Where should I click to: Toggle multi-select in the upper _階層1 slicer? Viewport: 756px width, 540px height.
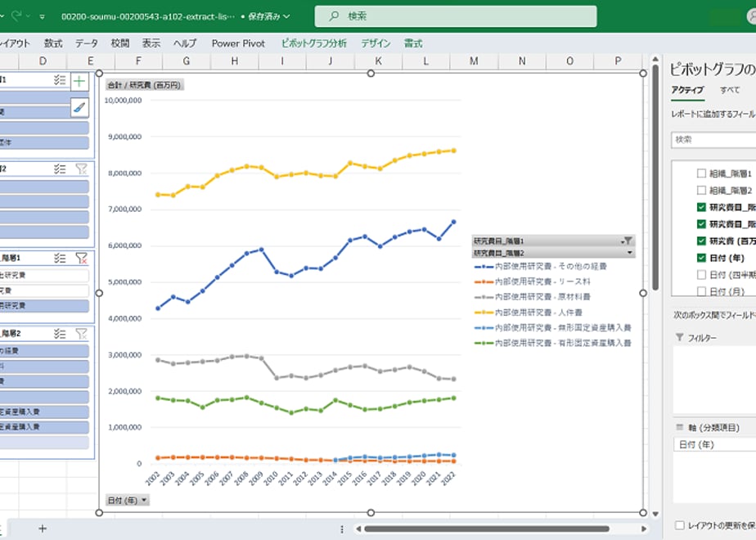click(x=60, y=258)
